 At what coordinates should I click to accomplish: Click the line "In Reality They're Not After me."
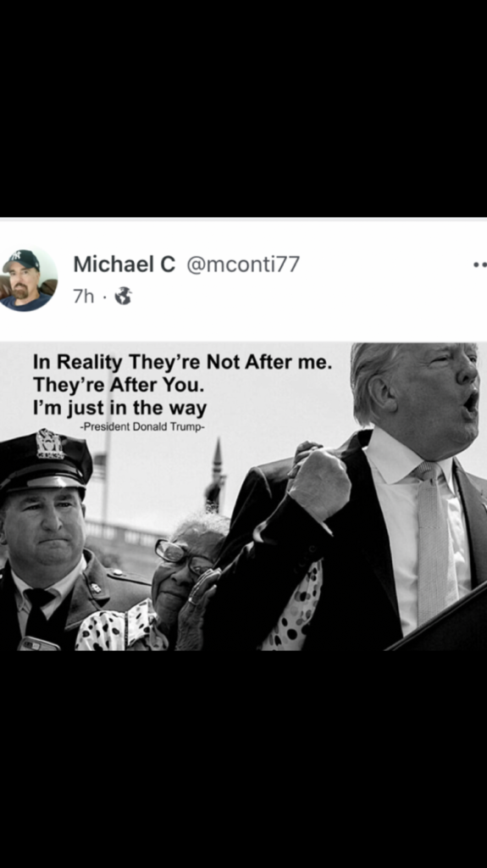point(183,362)
